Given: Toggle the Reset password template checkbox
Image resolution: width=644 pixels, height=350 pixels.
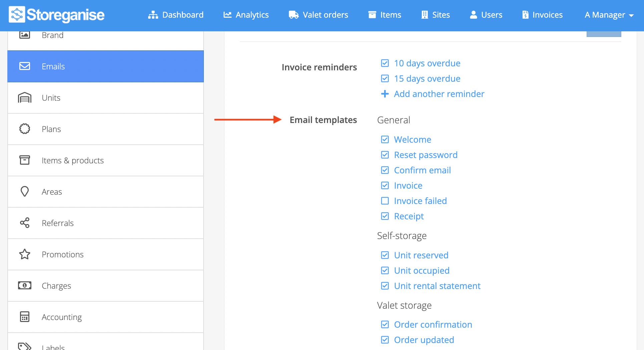Looking at the screenshot, I should point(385,155).
